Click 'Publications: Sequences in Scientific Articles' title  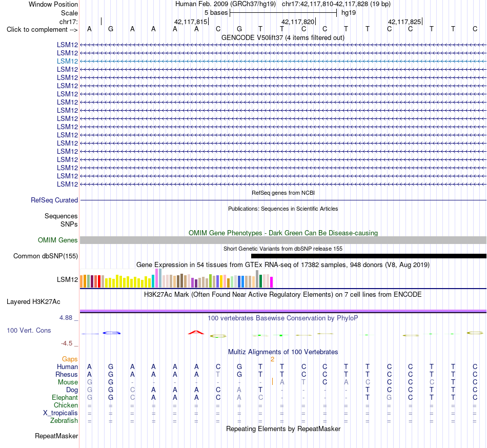[x=283, y=209]
